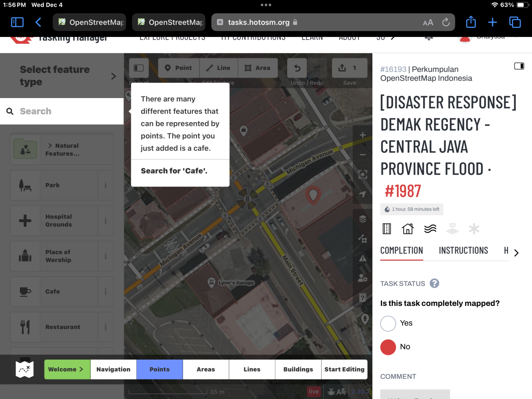Tap the Safari reload page icon
The image size is (532, 399).
pos(446,22)
